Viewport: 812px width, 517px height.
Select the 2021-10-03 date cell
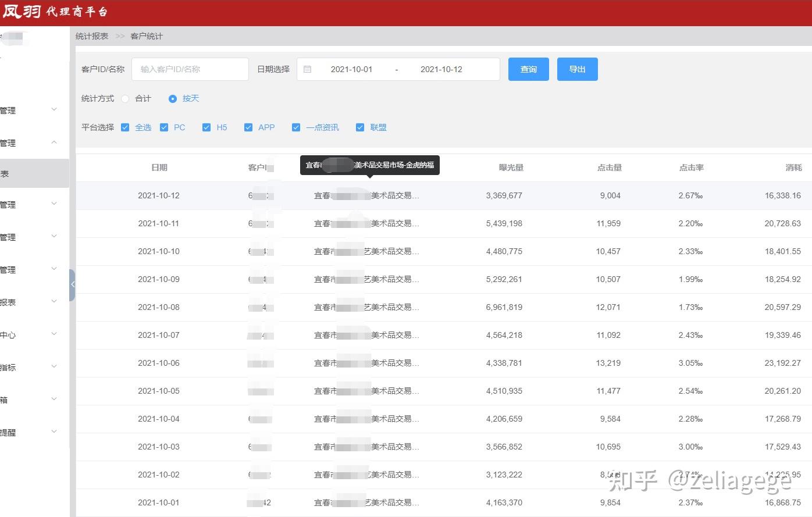click(x=159, y=447)
